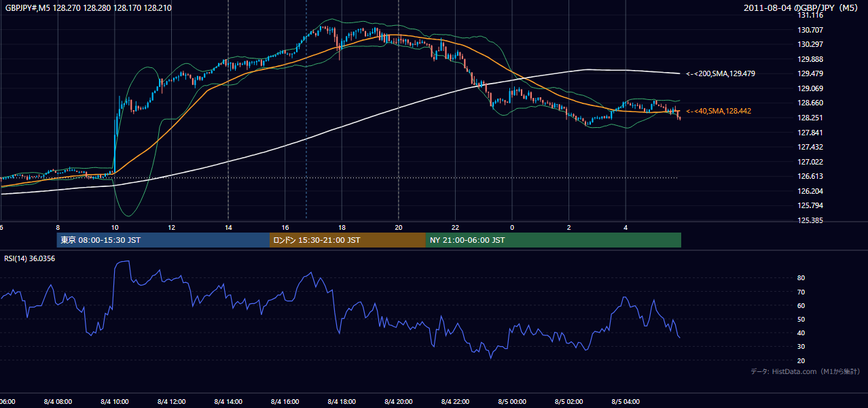Click hour tick label 18 below price chart
Screen dimensions: 868x408
(342, 228)
